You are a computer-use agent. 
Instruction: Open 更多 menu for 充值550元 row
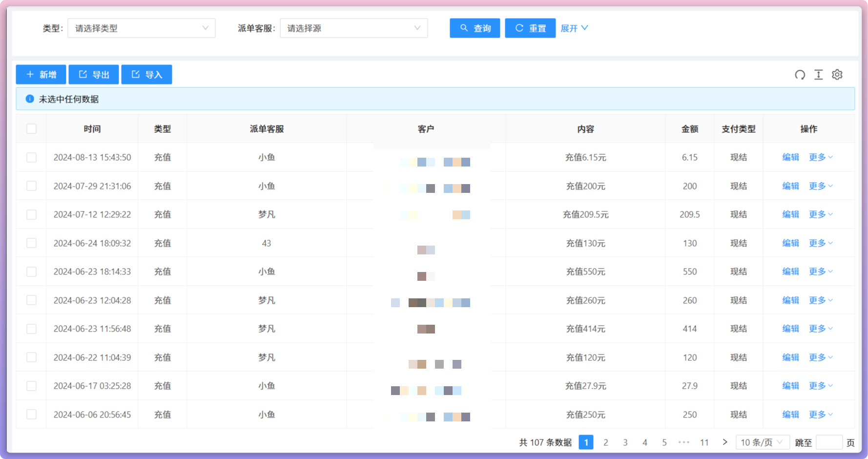point(821,271)
